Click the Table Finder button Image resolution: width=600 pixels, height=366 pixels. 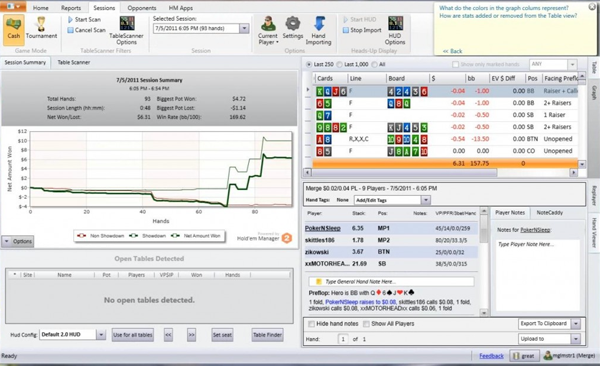tap(267, 335)
